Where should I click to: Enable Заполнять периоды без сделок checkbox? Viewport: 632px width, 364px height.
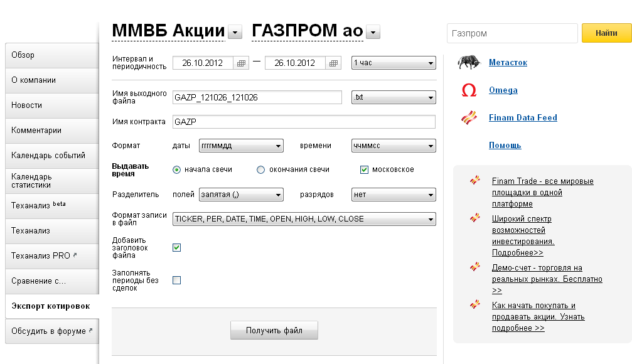click(176, 280)
